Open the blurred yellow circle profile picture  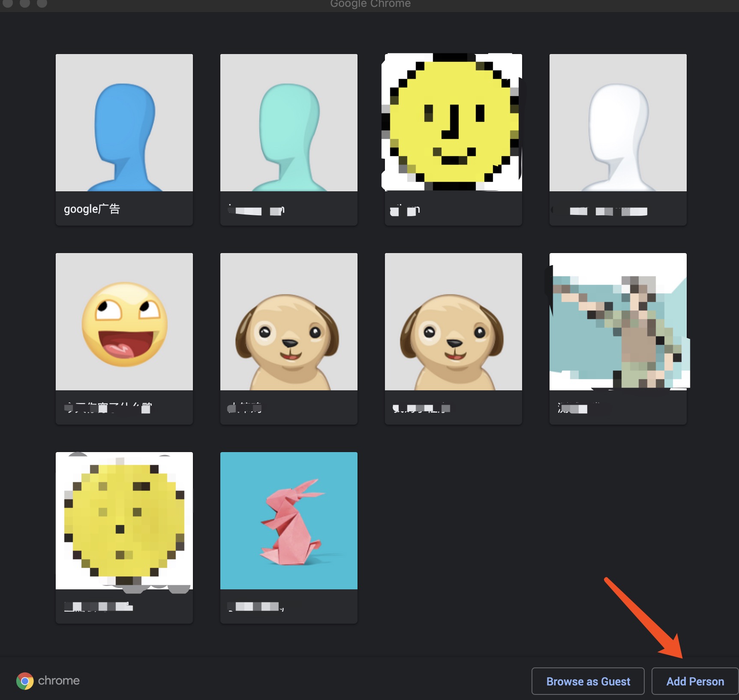tap(124, 521)
